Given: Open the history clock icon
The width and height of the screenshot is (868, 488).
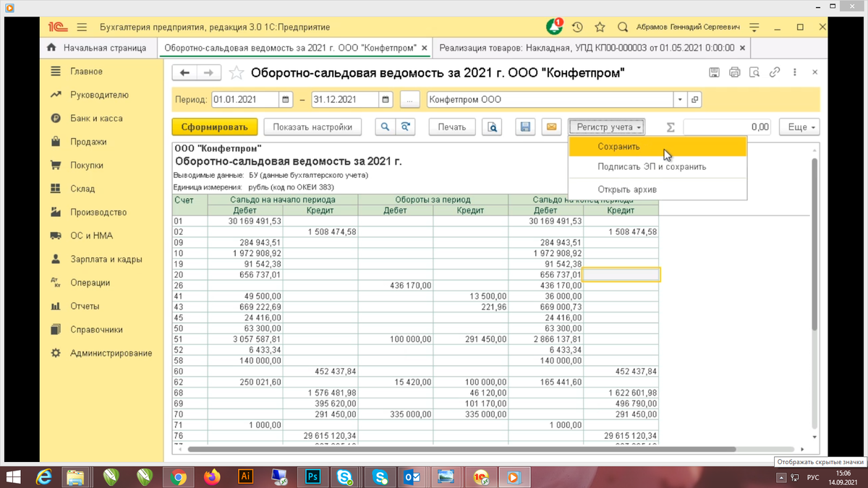Looking at the screenshot, I should tap(577, 27).
